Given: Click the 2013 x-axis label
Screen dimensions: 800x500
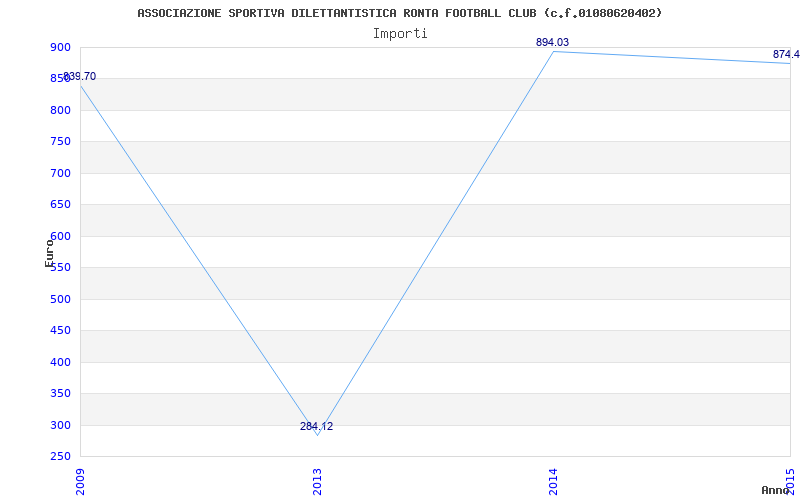Looking at the screenshot, I should (x=317, y=481).
